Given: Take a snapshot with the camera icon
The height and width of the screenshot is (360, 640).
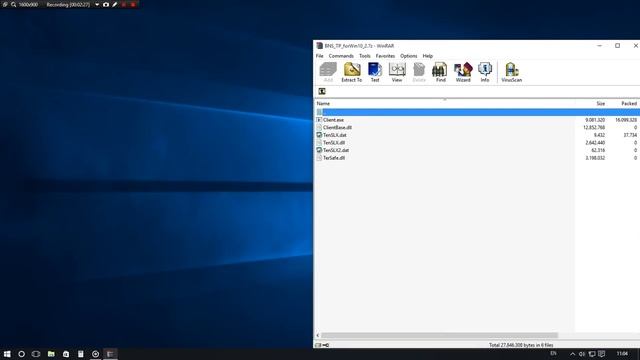Looking at the screenshot, I should pyautogui.click(x=106, y=4).
